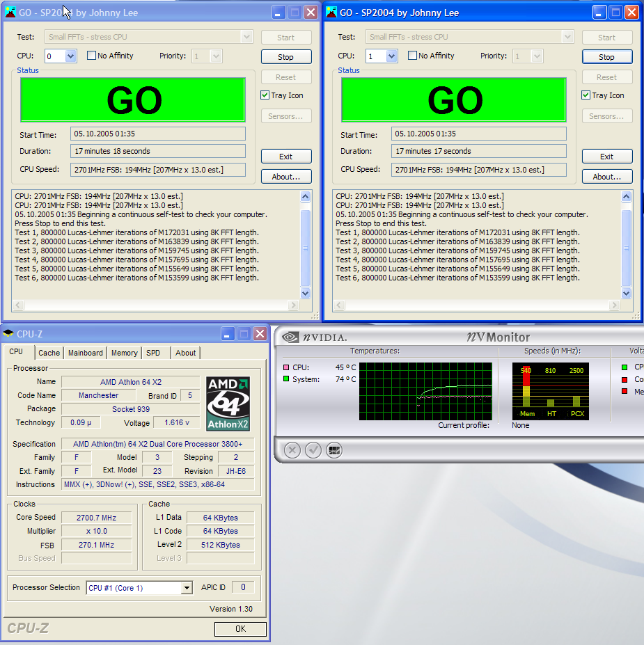Image resolution: width=644 pixels, height=645 pixels.
Task: Open Priority dropdown in right SP2004 window
Action: (537, 56)
